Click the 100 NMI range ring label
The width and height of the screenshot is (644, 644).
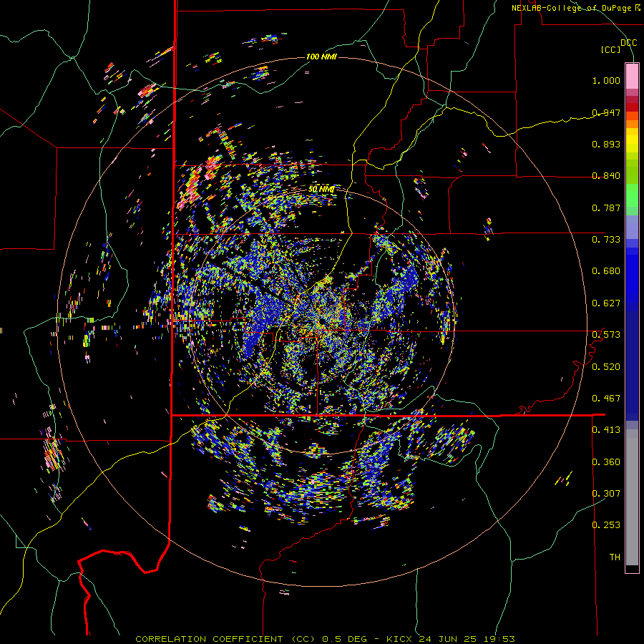point(321,57)
